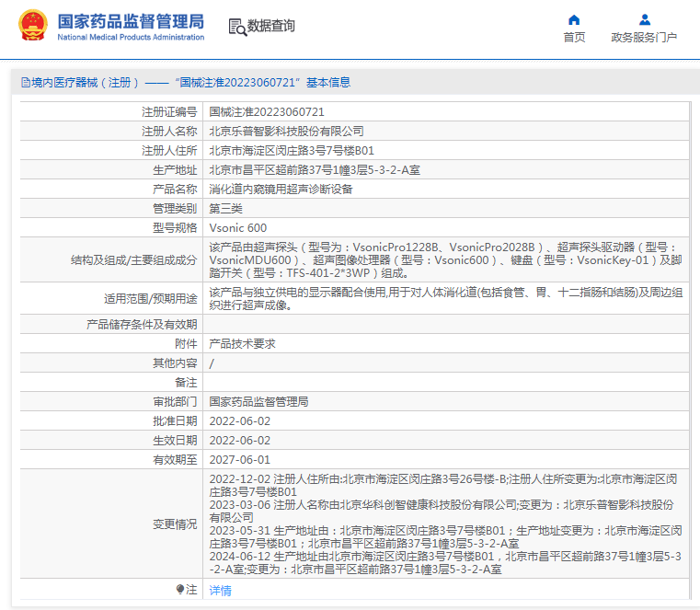Image resolution: width=700 pixels, height=610 pixels.
Task: Click the 审批部门 row label
Action: tap(175, 402)
